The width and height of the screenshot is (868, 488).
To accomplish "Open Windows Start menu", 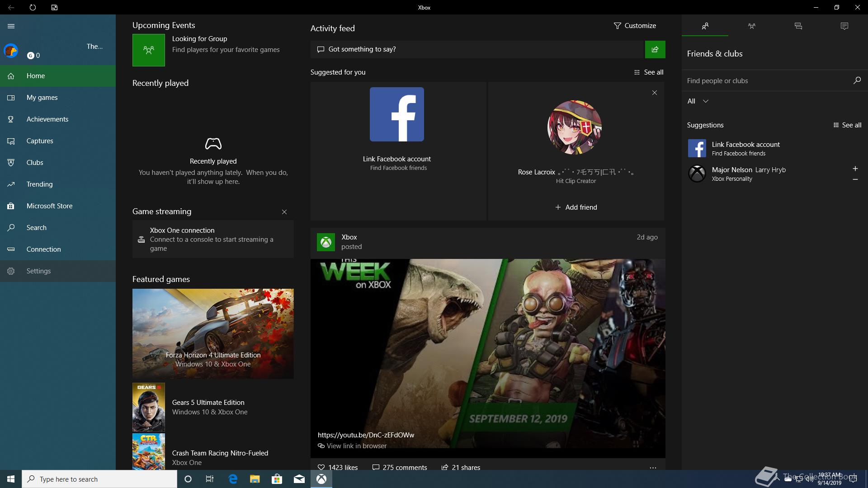I will 11,479.
